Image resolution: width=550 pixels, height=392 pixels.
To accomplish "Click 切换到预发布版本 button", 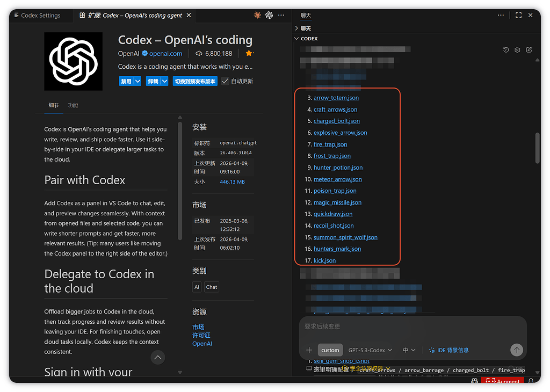I will click(195, 81).
